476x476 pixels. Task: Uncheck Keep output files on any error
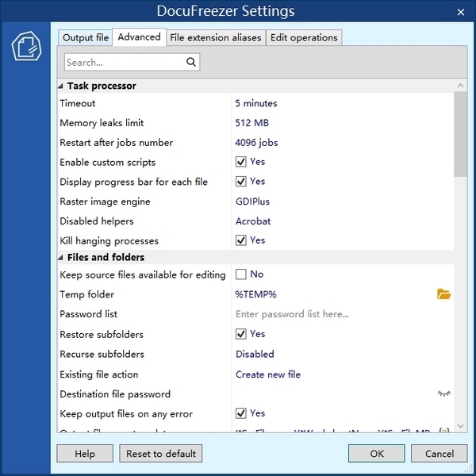coord(240,413)
